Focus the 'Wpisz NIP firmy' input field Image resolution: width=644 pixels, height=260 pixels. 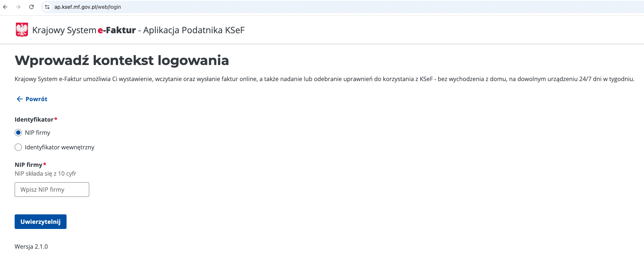[52, 190]
